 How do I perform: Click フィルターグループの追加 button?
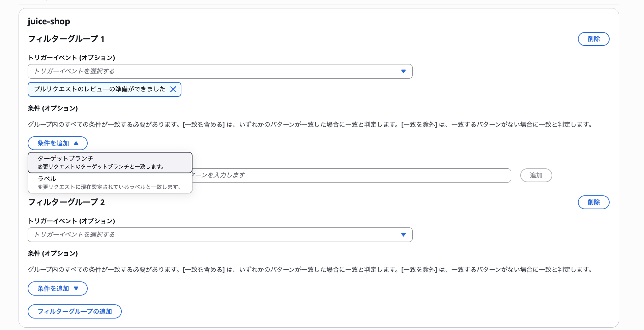pos(75,311)
